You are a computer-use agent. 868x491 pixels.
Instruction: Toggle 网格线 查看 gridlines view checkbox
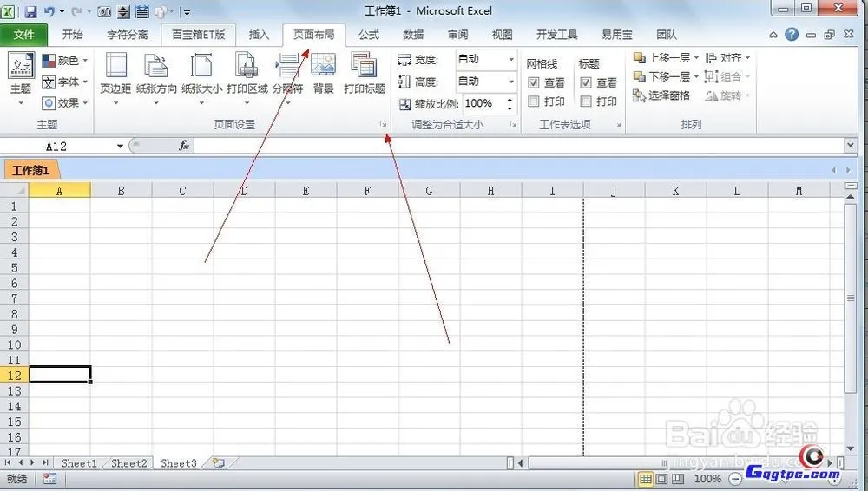[534, 83]
